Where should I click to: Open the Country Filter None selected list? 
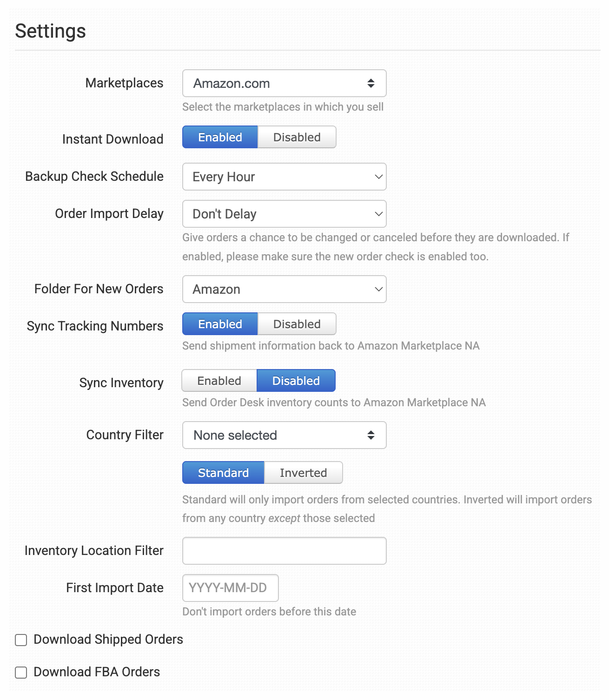point(284,435)
